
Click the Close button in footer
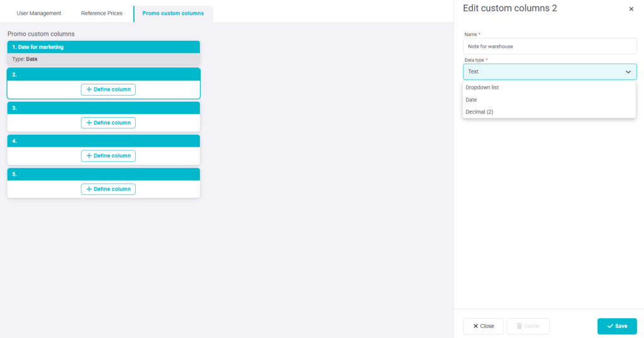tap(483, 326)
